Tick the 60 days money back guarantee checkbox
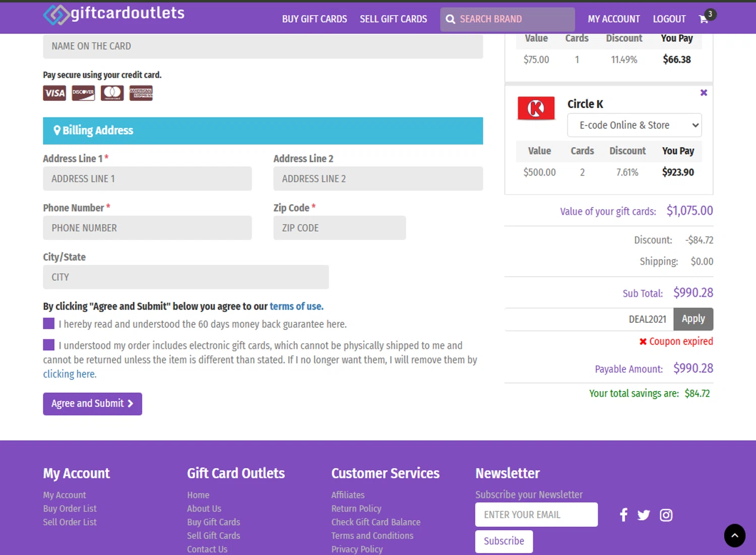The height and width of the screenshot is (555, 756). (48, 323)
